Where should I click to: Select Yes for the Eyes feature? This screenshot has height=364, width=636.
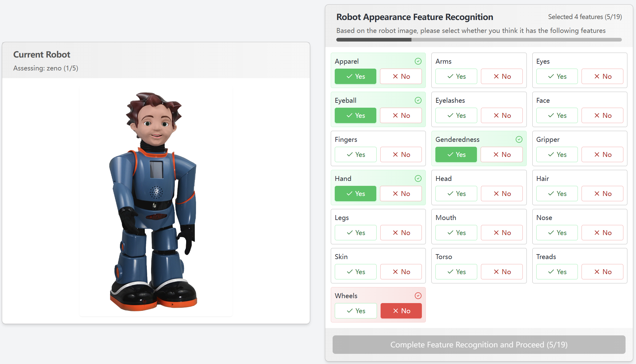[x=557, y=76]
